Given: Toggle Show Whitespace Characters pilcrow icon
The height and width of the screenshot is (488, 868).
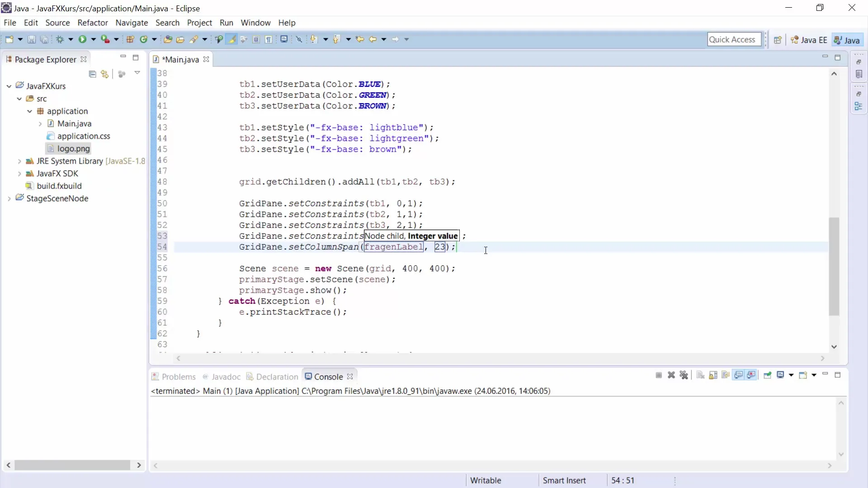Looking at the screenshot, I should (x=269, y=39).
